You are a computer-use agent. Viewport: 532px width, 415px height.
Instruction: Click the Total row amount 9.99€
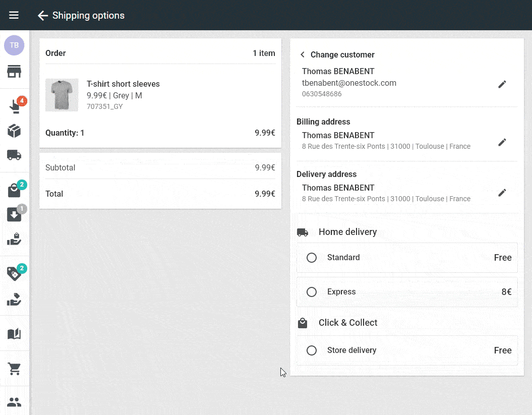point(265,194)
